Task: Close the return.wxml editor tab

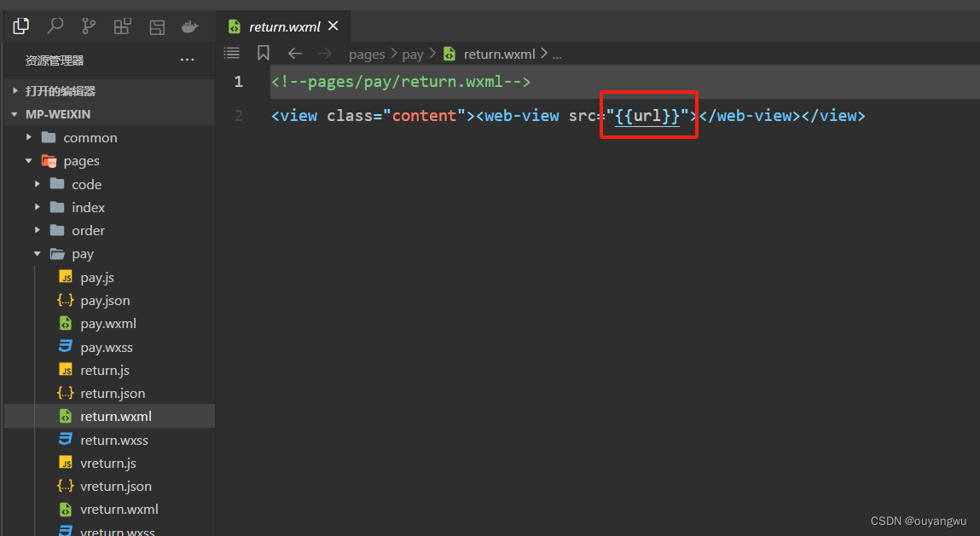Action: pyautogui.click(x=333, y=26)
